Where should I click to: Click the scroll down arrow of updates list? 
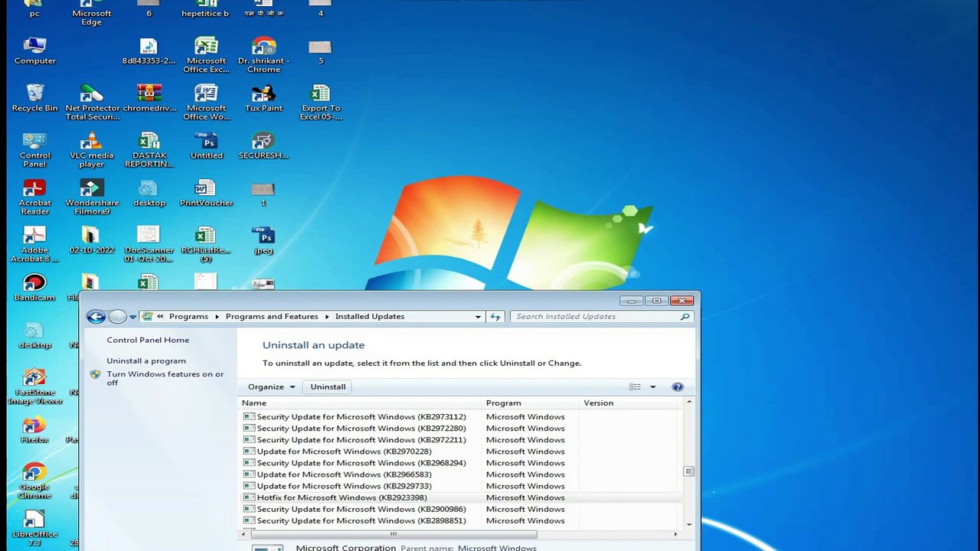(x=689, y=525)
